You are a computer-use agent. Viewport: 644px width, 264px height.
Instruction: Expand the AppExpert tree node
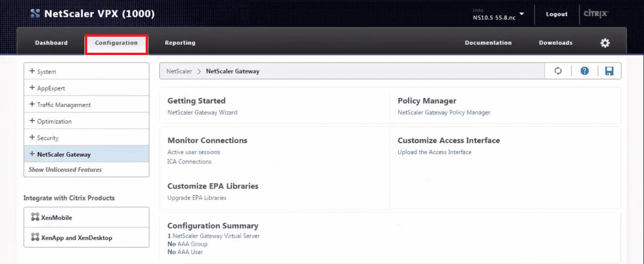click(x=32, y=88)
